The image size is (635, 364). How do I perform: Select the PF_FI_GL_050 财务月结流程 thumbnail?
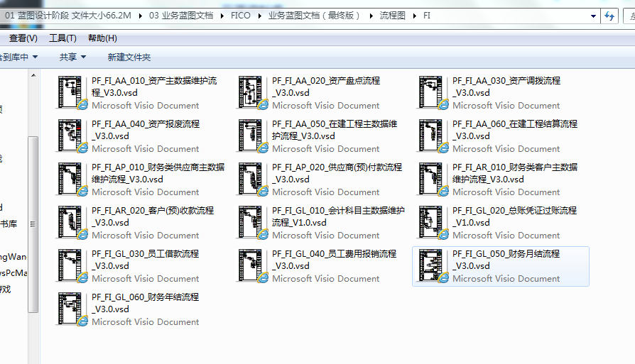point(434,265)
